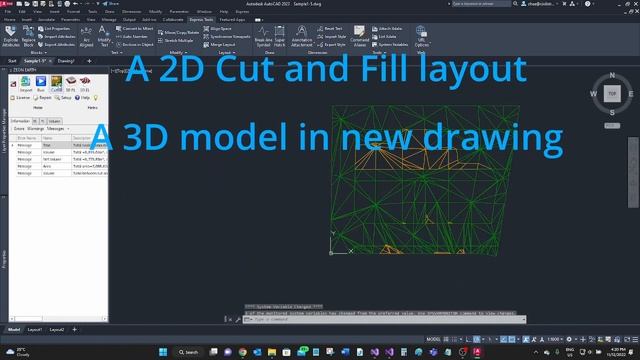
Task: Click the URL Options tool
Action: pyautogui.click(x=421, y=36)
